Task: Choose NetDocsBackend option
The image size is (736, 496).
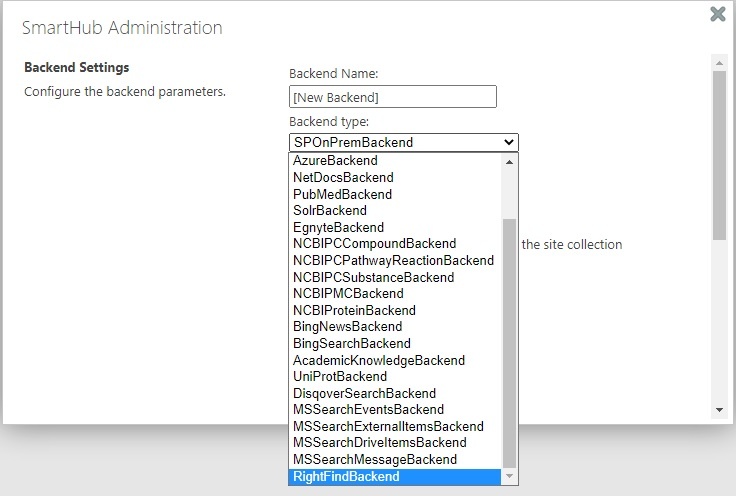Action: [343, 178]
